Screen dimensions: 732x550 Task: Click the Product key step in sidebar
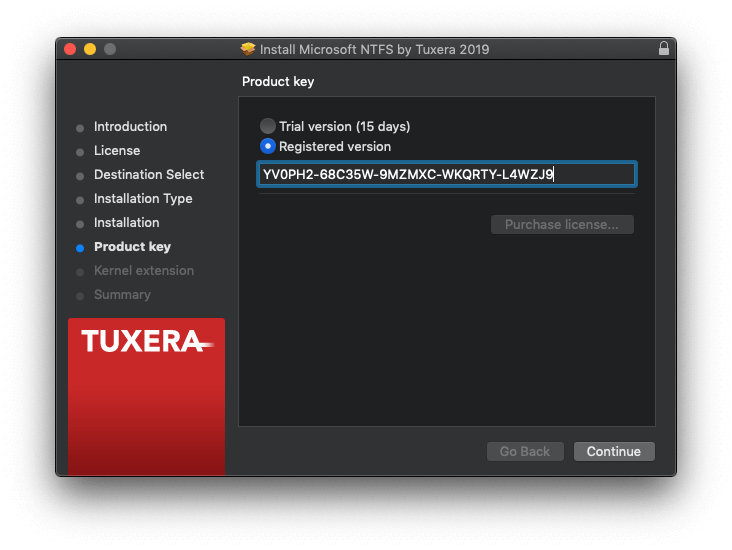tap(132, 247)
